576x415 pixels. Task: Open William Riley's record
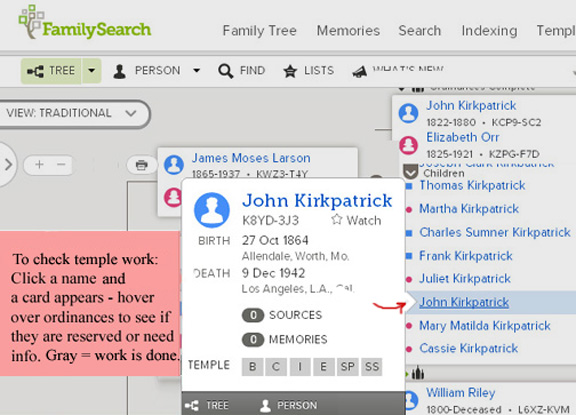coord(461,393)
